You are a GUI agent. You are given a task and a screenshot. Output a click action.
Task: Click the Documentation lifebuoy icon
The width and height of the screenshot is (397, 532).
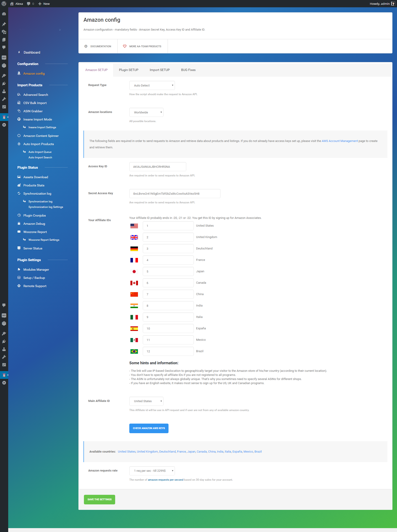coord(86,46)
